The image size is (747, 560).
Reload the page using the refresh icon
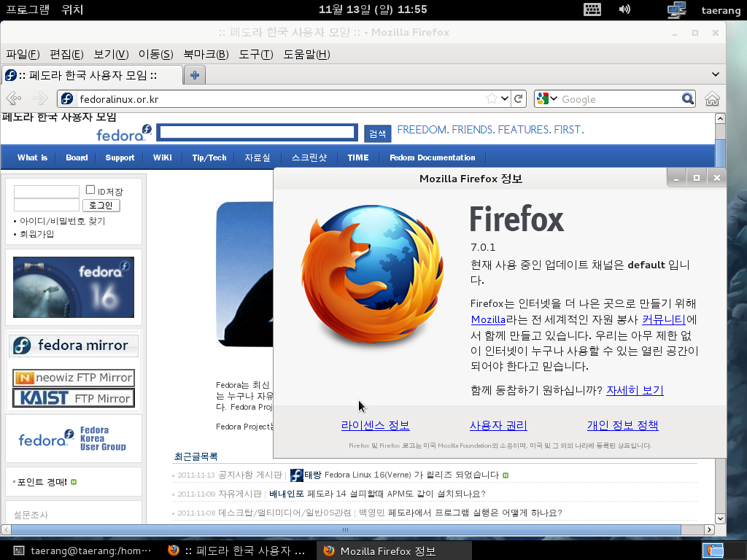tap(519, 98)
